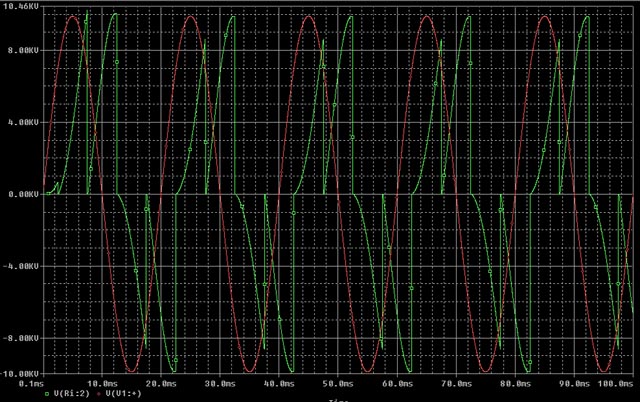Click the 4.00KV Y-axis label

[23, 122]
